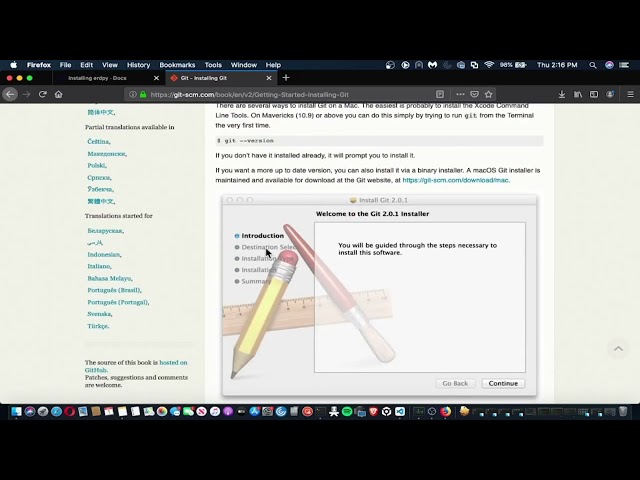Viewport: 640px width, 480px height.
Task: Open the Bookmarks menu
Action: [x=177, y=65]
